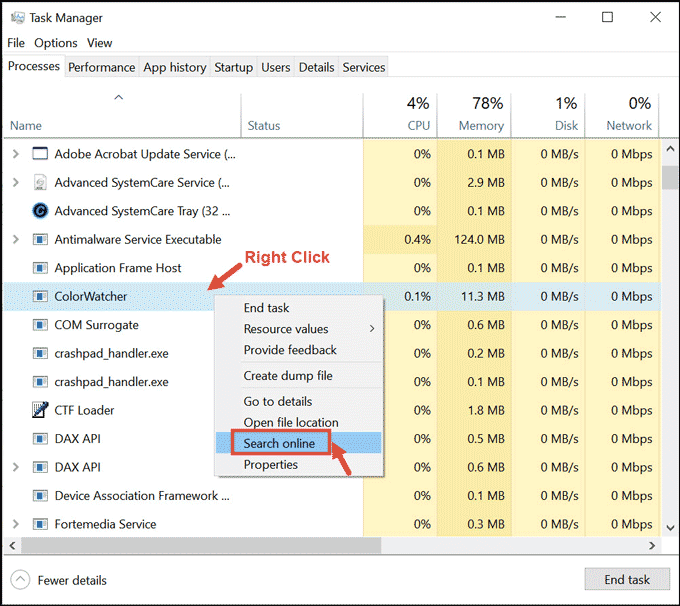Switch to the Performance tab
The width and height of the screenshot is (680, 606).
click(101, 67)
